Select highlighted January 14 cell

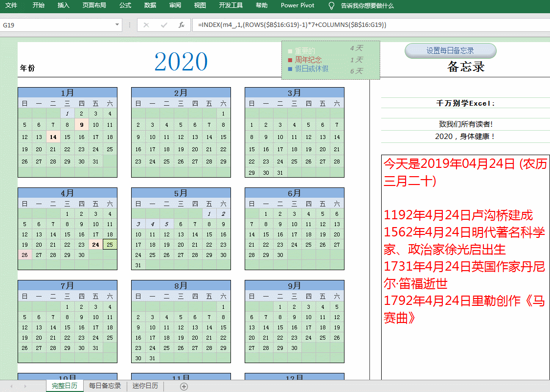pos(53,137)
